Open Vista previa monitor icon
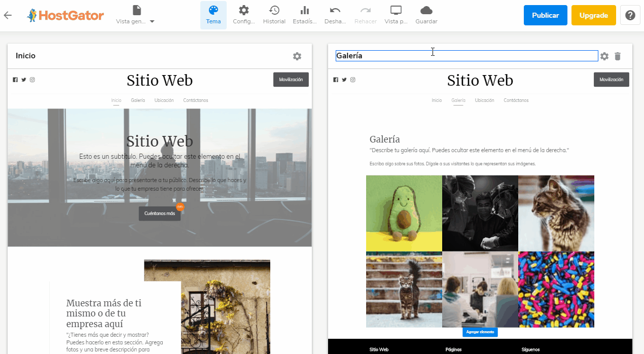The width and height of the screenshot is (644, 354). (396, 15)
